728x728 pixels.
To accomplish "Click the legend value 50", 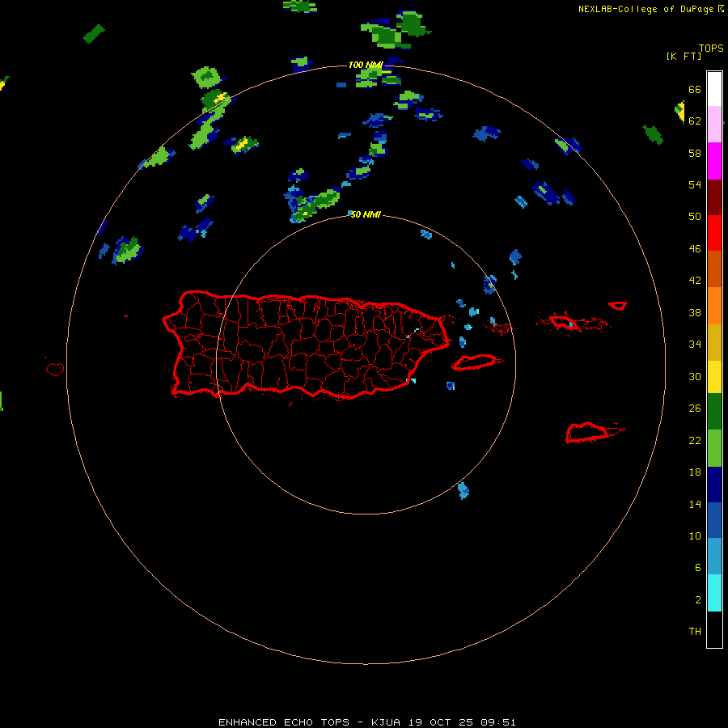I will click(695, 217).
